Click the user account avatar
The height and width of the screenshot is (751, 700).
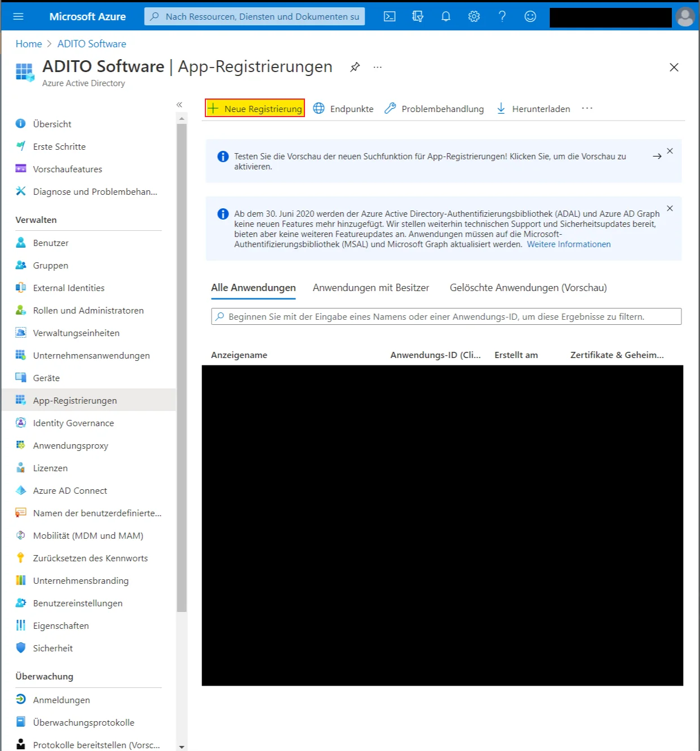(685, 17)
